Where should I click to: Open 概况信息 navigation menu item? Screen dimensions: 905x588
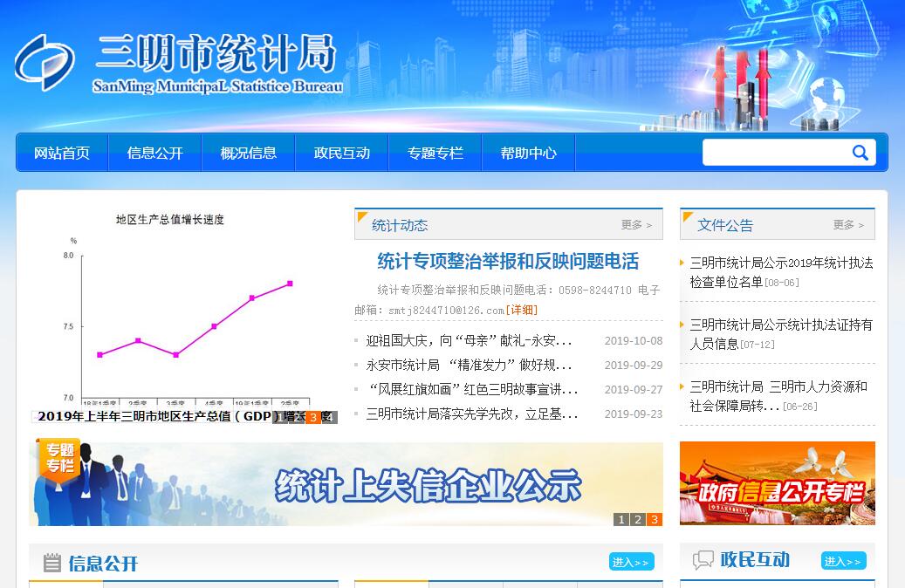tap(249, 153)
